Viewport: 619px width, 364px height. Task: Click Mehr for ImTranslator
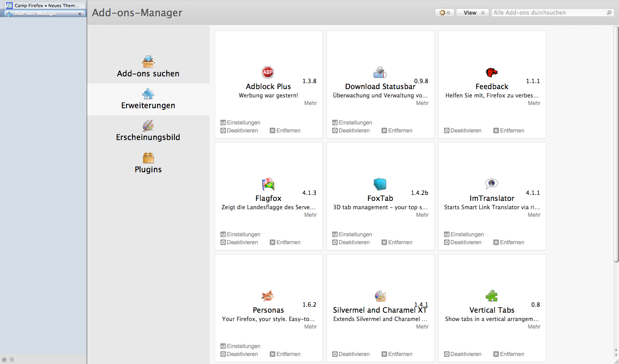[x=534, y=215]
